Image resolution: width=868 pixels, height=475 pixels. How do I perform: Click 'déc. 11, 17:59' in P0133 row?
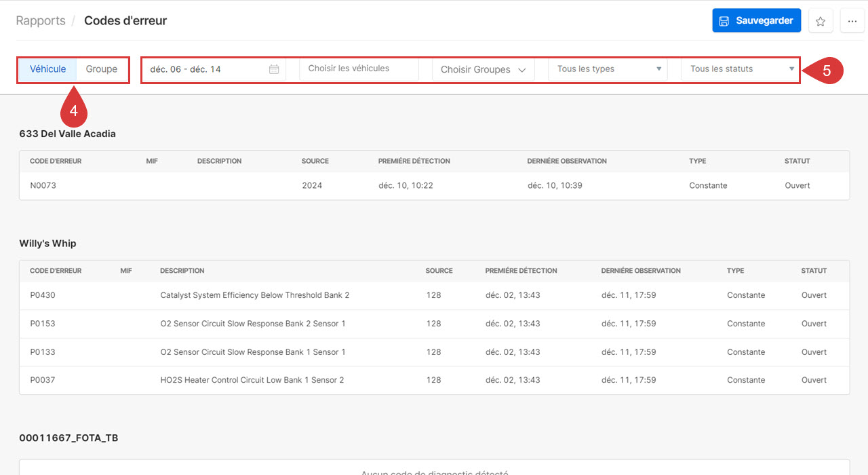(629, 352)
